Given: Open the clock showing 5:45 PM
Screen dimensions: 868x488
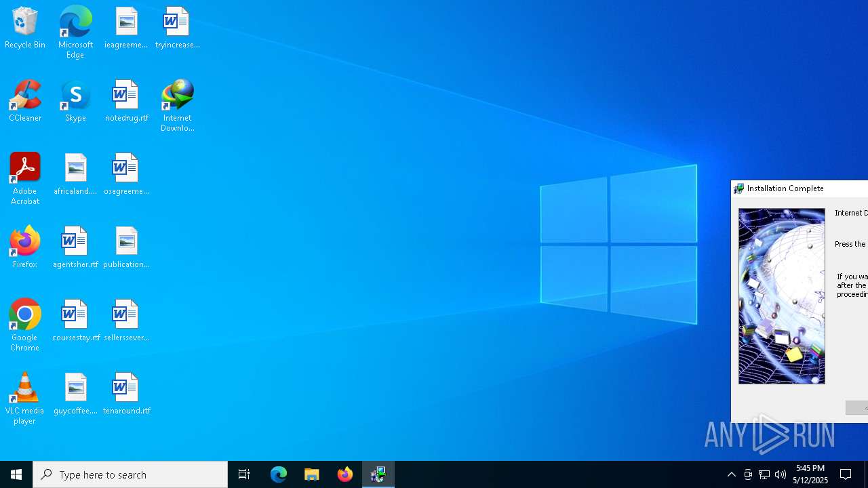Looking at the screenshot, I should tap(811, 474).
